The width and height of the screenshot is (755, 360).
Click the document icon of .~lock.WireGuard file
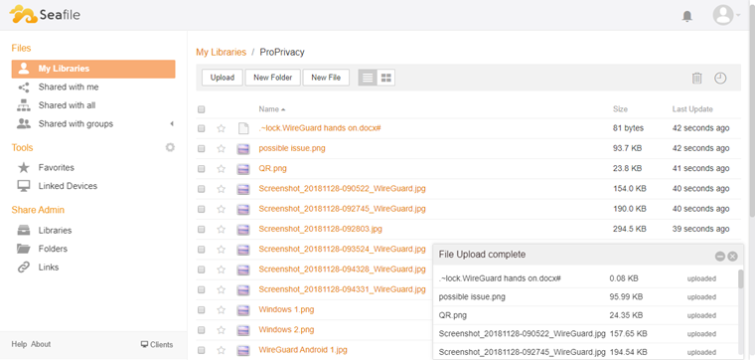click(x=244, y=129)
